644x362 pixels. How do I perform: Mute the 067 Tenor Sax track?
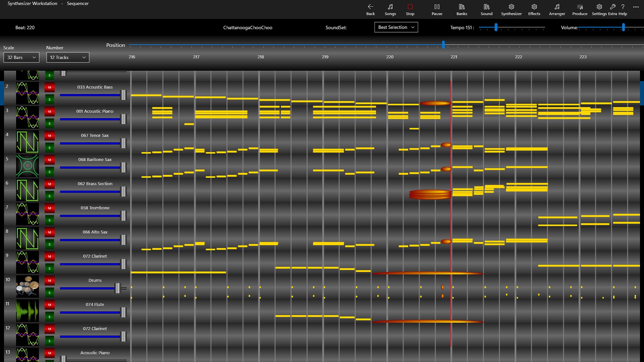pos(49,136)
